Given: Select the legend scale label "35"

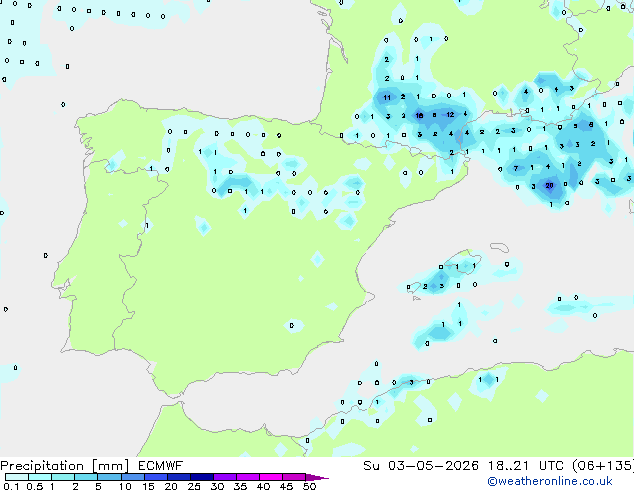Looking at the screenshot, I should coord(240,486).
